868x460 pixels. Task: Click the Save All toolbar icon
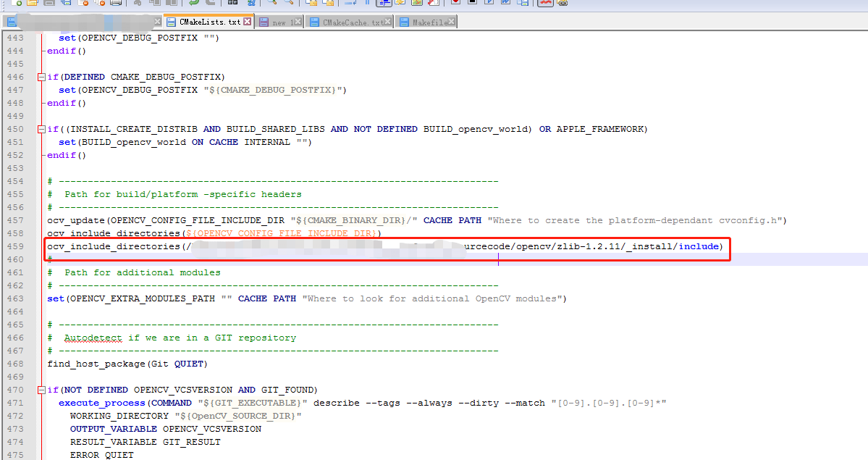[66, 2]
